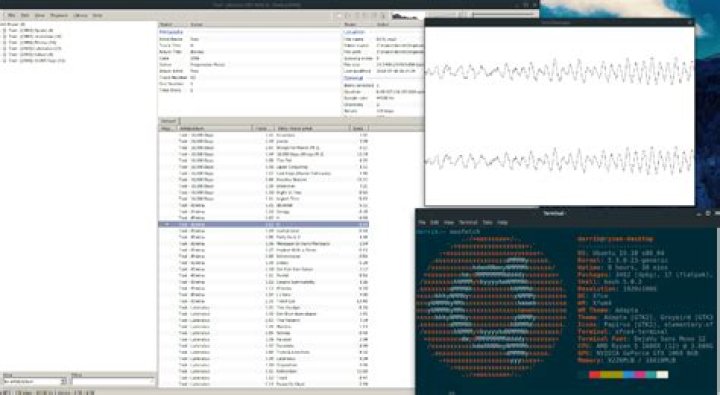Click the Stop playback toolbar icon

(339, 16)
